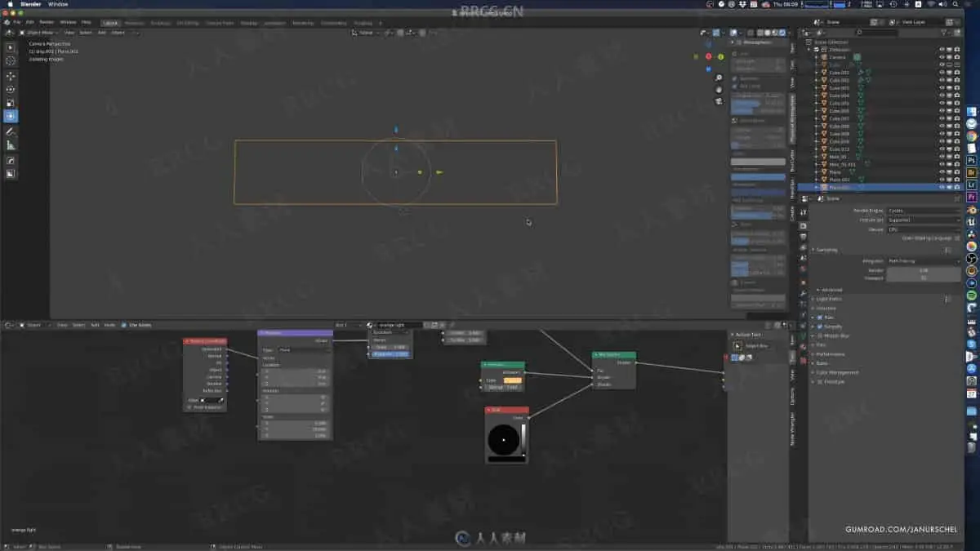Switch to the Rendering workspace tab
980x551 pixels.
[x=303, y=23]
